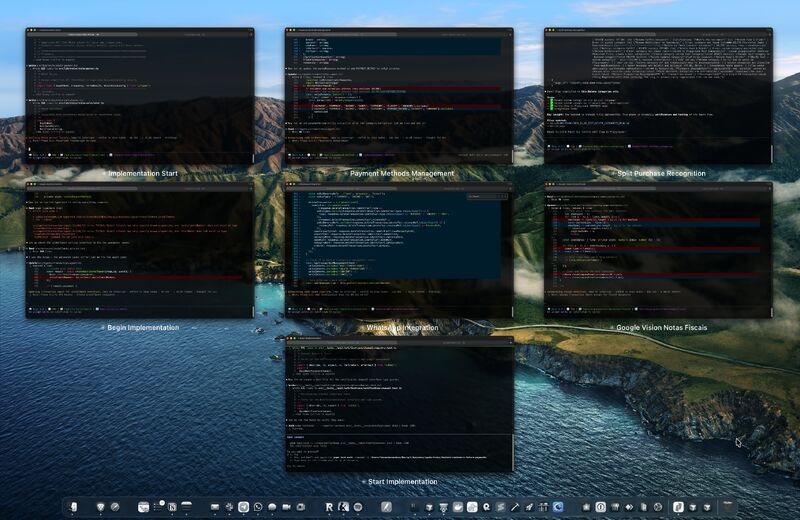Open Finder from the Dock
The image size is (800, 520).
pos(72,507)
